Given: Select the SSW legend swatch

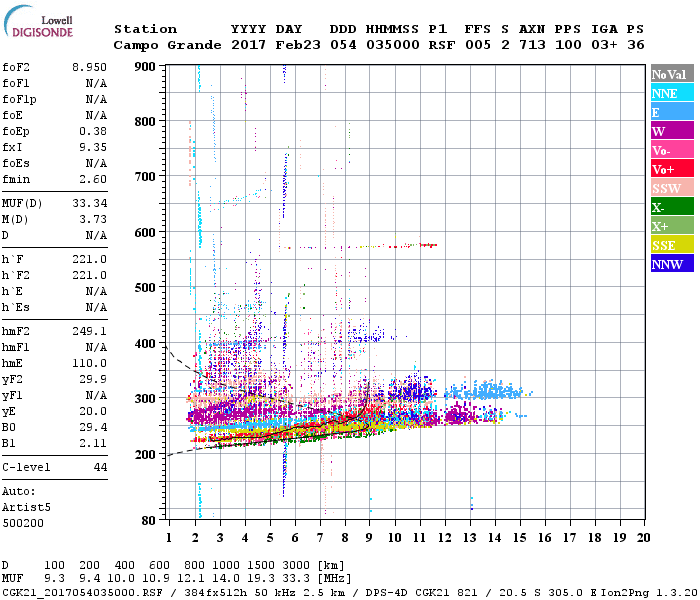Looking at the screenshot, I should [672, 188].
